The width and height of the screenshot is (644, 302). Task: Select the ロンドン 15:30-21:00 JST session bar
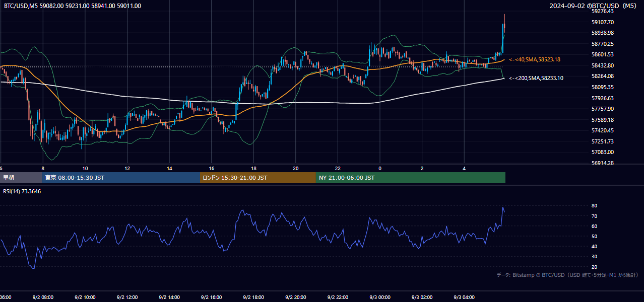(x=258, y=178)
